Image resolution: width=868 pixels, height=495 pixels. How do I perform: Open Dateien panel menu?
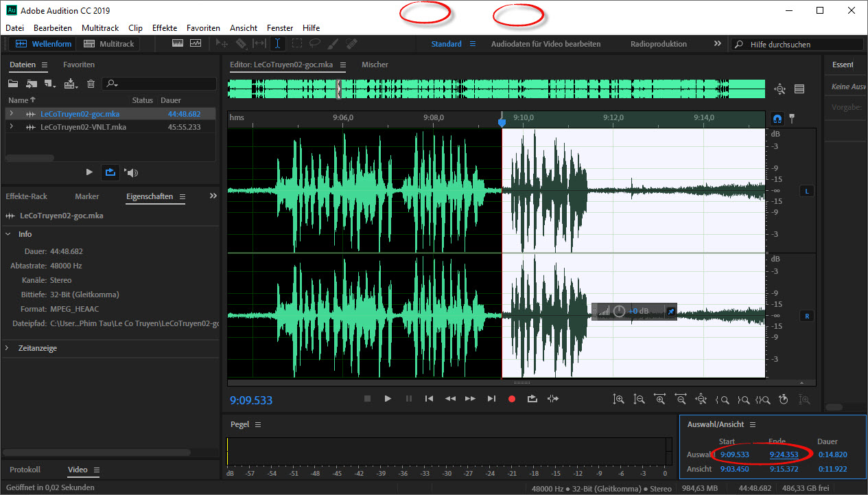tap(45, 65)
